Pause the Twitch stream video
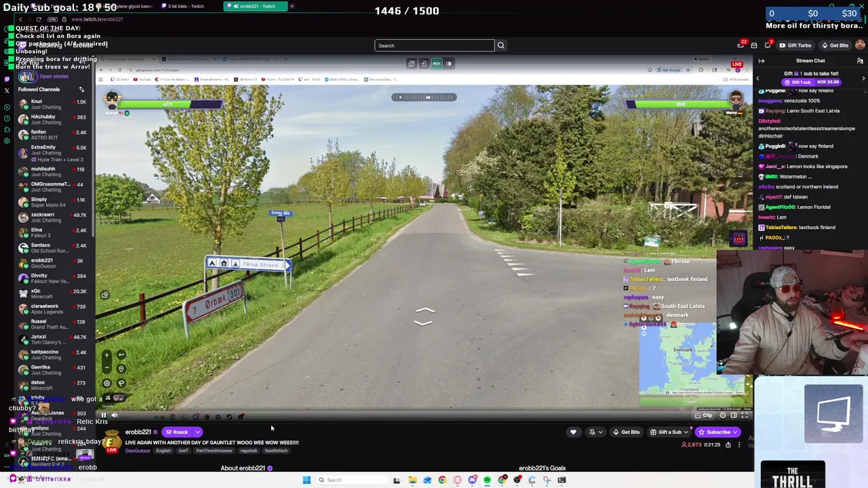The width and height of the screenshot is (868, 488). point(104,415)
